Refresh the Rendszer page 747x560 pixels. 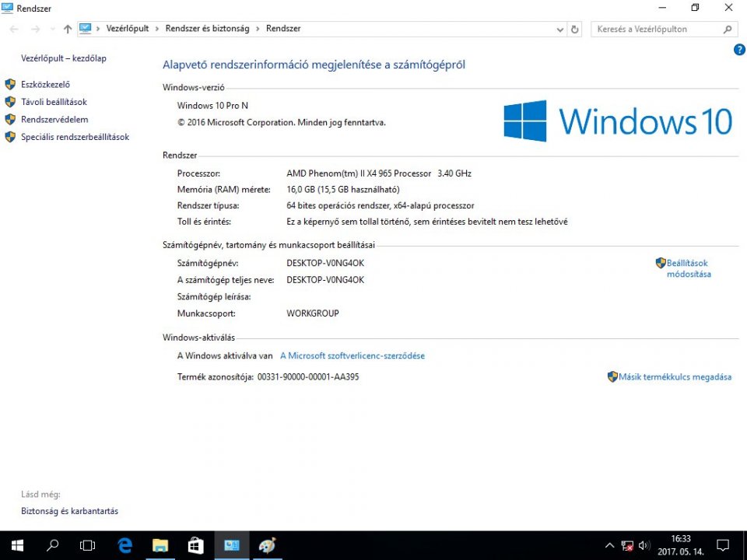pos(574,30)
